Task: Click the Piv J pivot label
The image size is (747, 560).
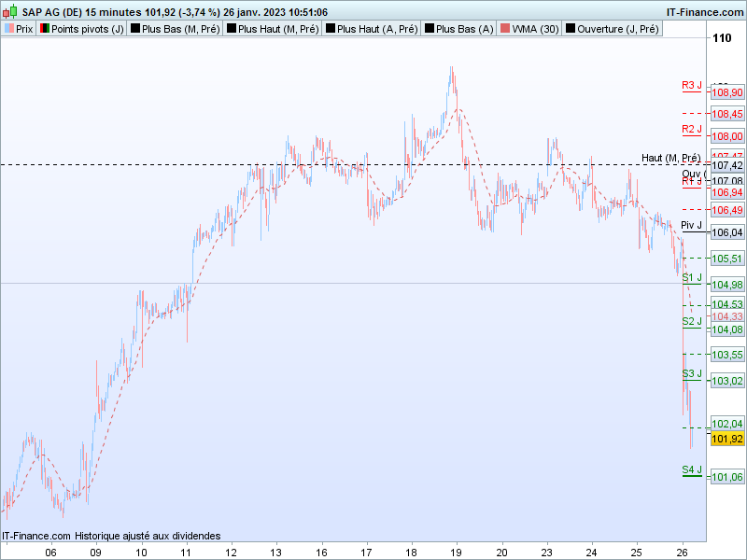Action: coord(691,225)
